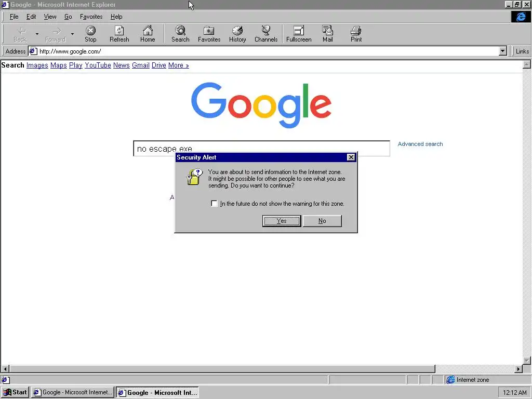
Task: Open the Images link
Action: pos(37,65)
